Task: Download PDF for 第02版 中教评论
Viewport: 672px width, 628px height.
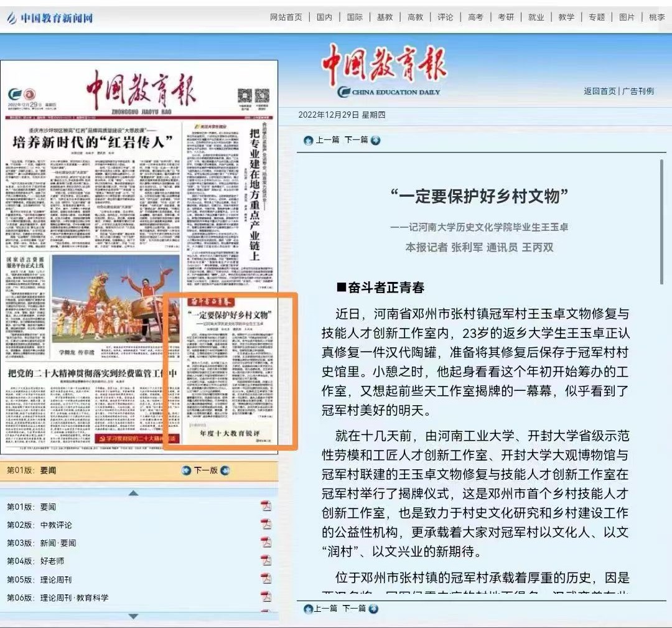Action: [266, 524]
